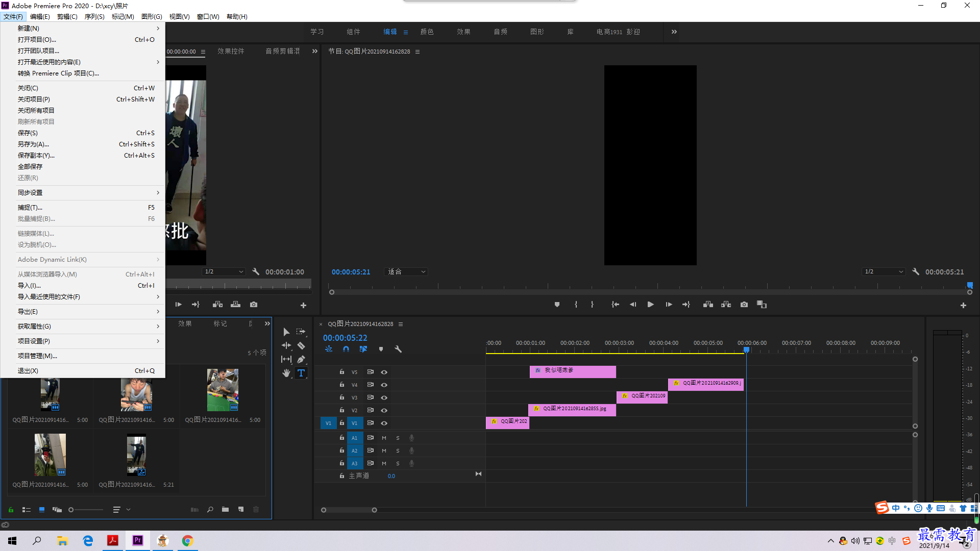The image size is (980, 551).
Task: Toggle V2 track output eye
Action: [384, 410]
